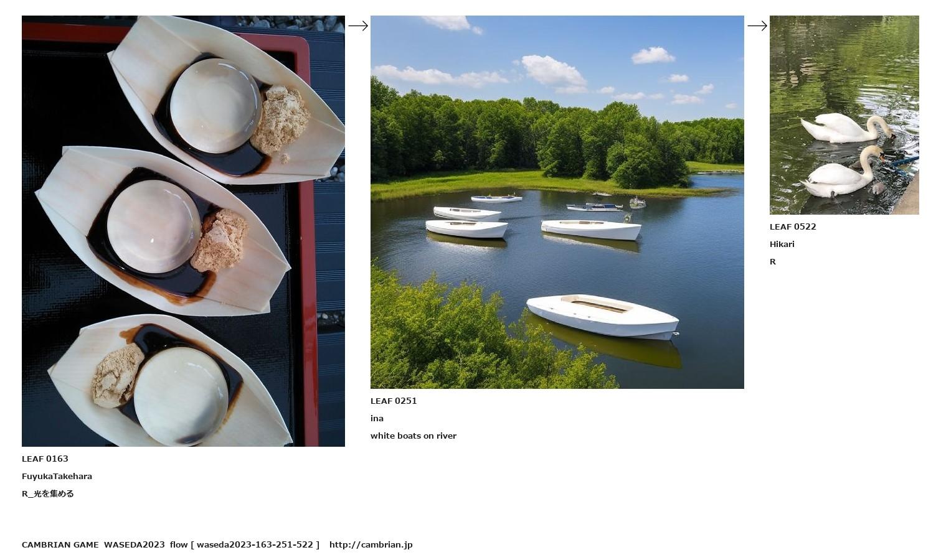Click the WASEDA2023 footer text
Image resolution: width=941 pixels, height=560 pixels.
point(134,544)
